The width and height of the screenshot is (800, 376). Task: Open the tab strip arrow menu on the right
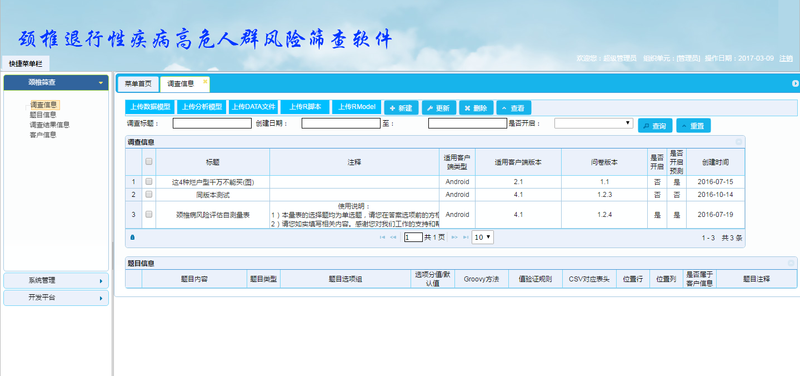[795, 83]
